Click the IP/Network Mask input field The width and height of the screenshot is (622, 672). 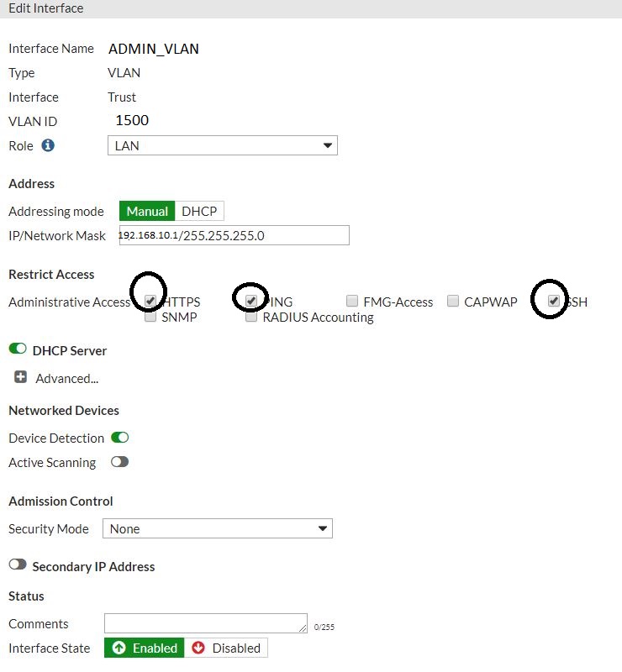(234, 235)
